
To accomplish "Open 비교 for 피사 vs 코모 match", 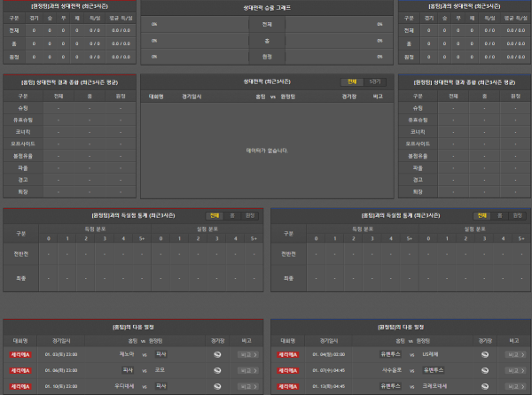I will 248,370.
